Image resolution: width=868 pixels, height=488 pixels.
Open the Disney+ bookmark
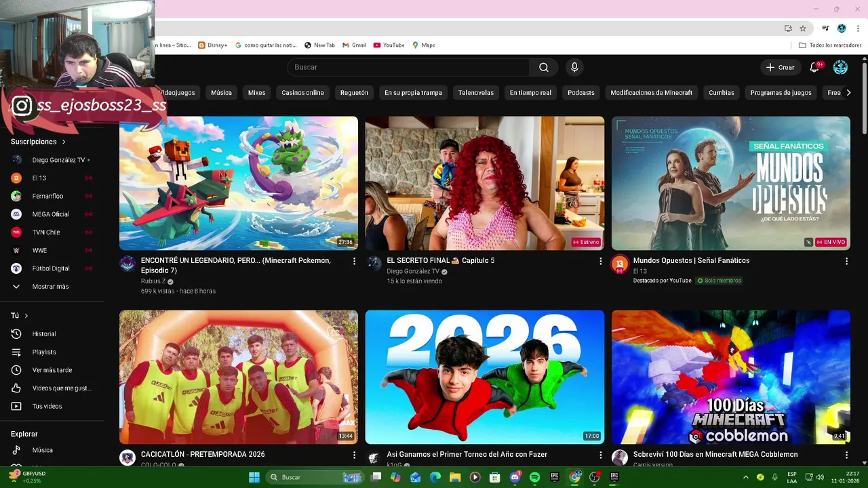pyautogui.click(x=213, y=45)
